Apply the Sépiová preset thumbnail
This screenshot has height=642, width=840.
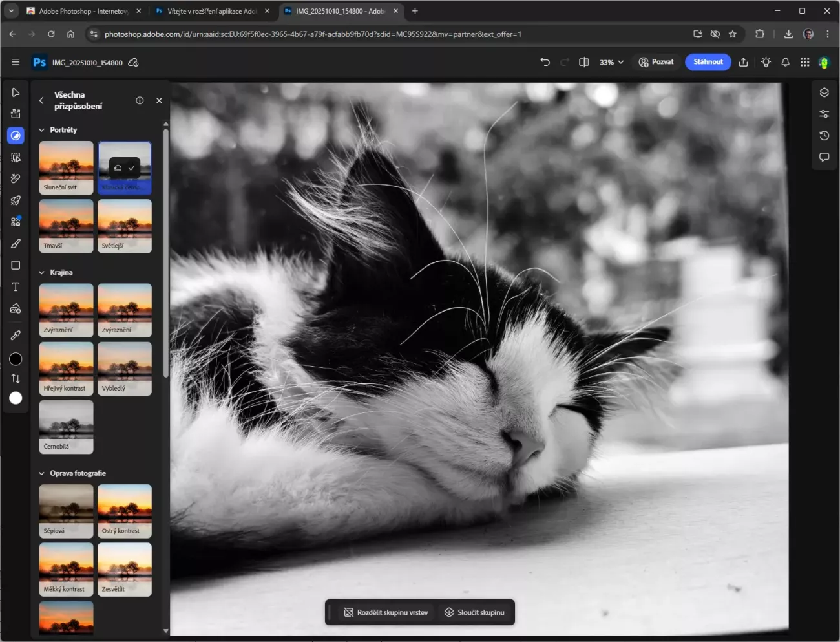pyautogui.click(x=66, y=511)
